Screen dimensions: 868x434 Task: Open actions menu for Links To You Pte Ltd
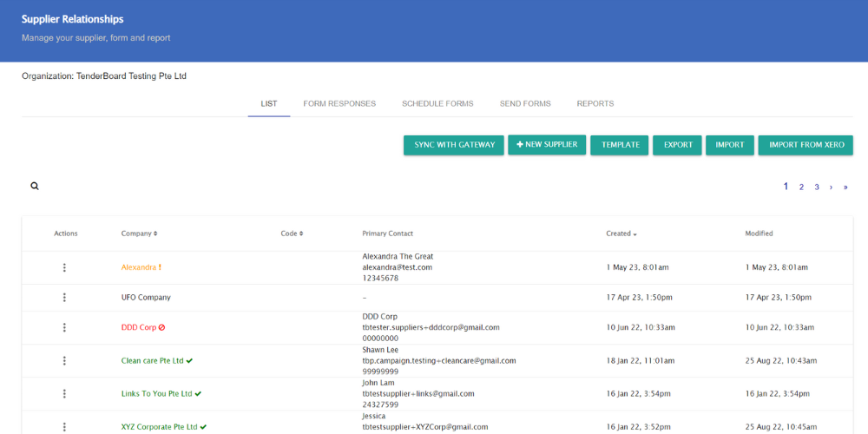tap(64, 394)
